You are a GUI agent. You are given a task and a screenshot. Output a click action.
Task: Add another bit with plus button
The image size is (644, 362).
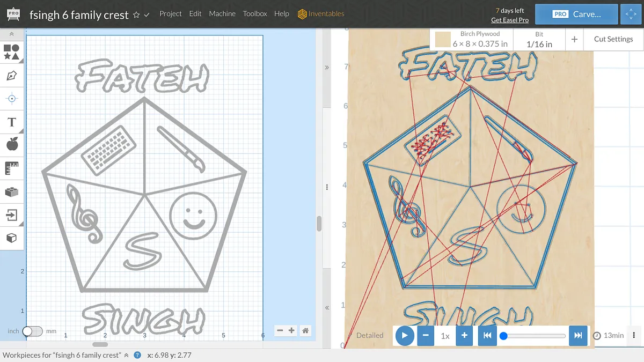tap(574, 39)
